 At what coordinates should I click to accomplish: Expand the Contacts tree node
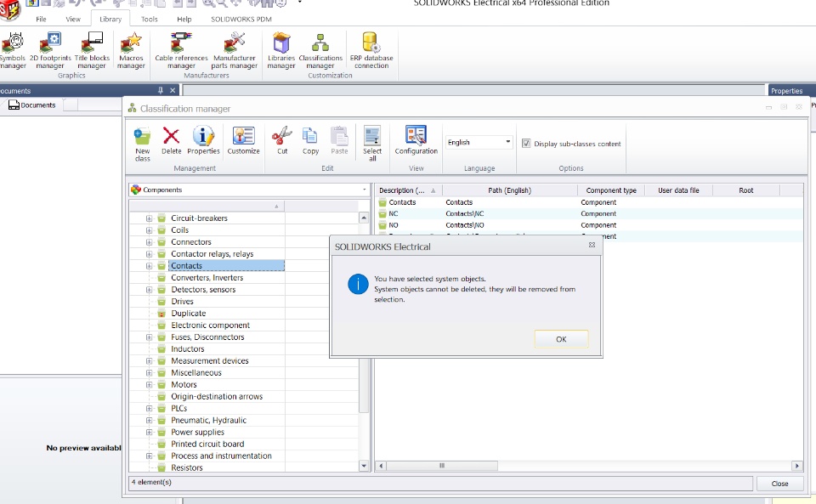pyautogui.click(x=150, y=266)
